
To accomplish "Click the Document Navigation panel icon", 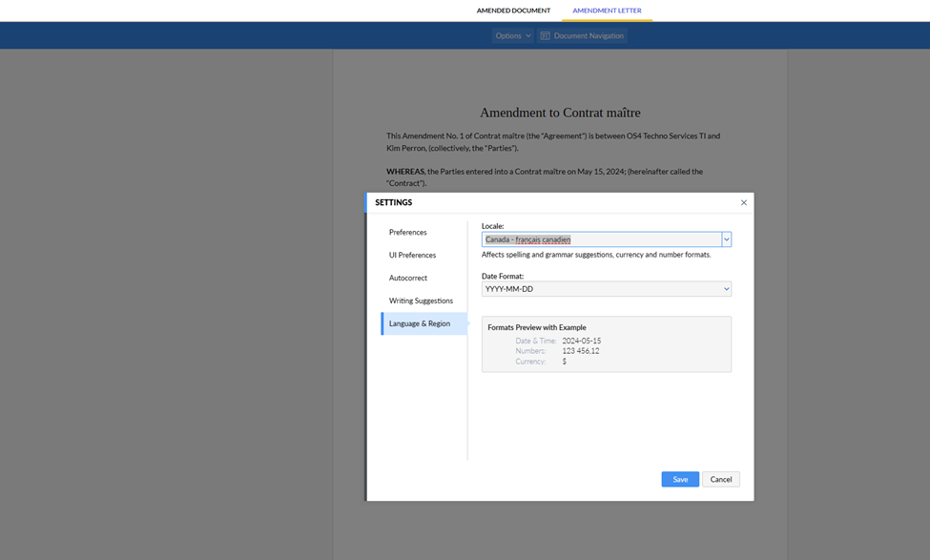I will [x=545, y=35].
